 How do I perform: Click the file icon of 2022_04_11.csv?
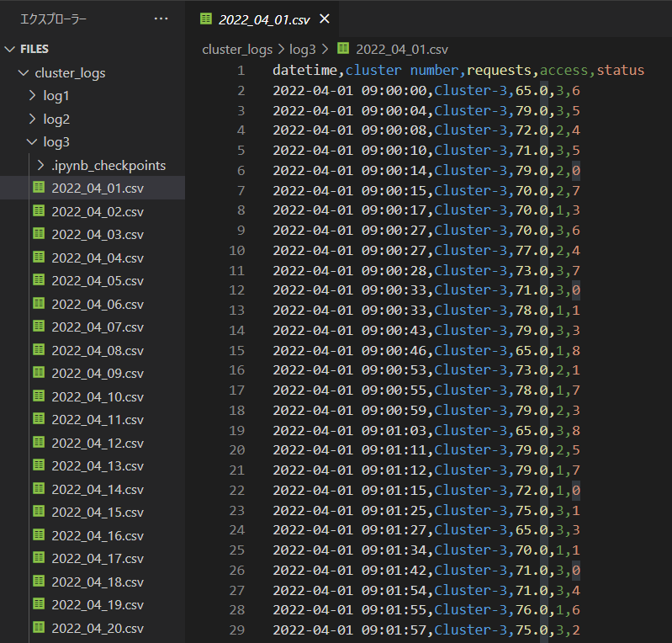[39, 418]
